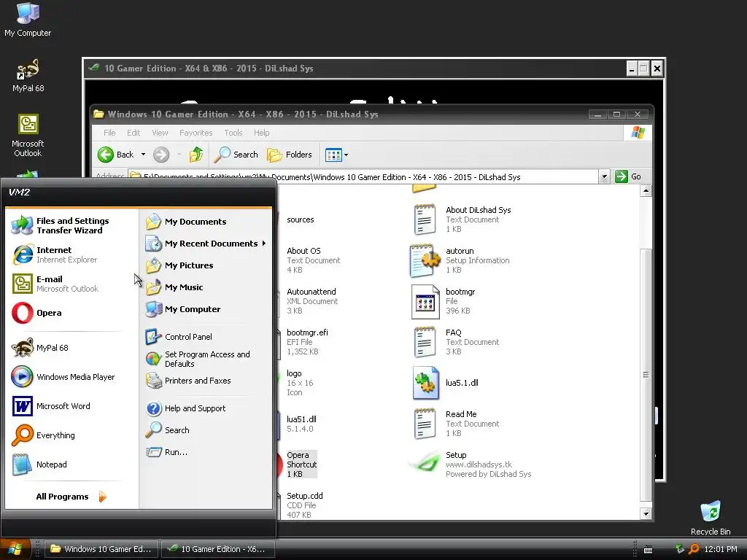
Task: Select the lua51.dll file
Action: (x=301, y=424)
